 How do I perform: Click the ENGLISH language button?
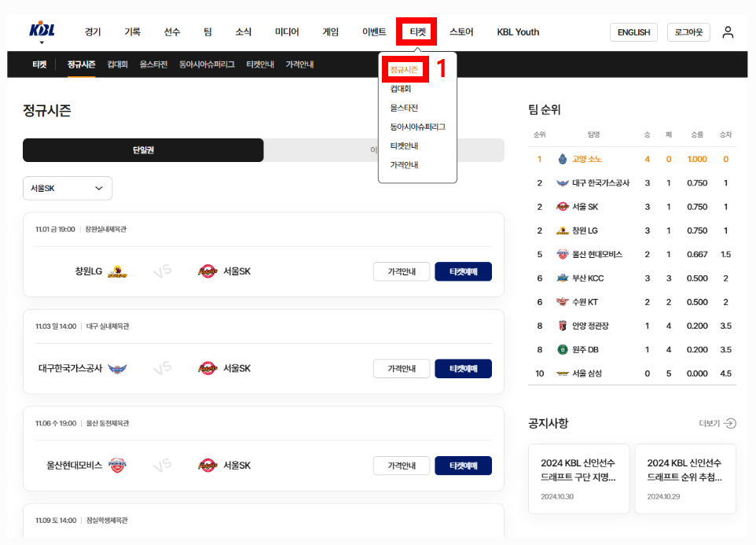point(633,32)
